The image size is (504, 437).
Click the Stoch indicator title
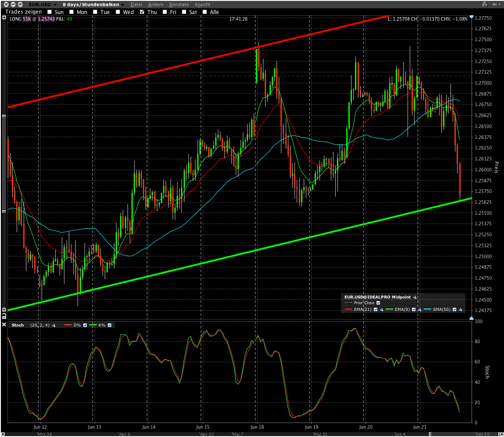(18, 325)
